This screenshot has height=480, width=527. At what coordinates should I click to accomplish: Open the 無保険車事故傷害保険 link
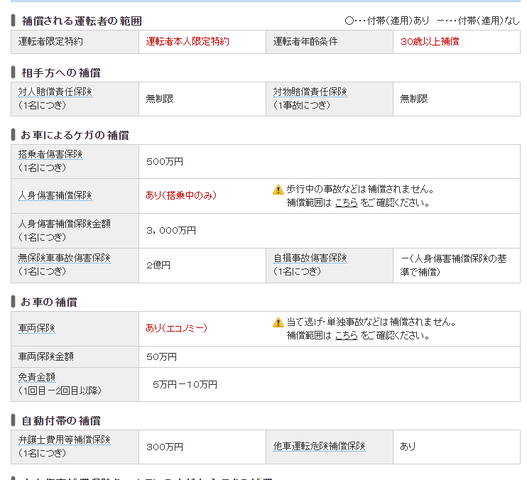64,258
